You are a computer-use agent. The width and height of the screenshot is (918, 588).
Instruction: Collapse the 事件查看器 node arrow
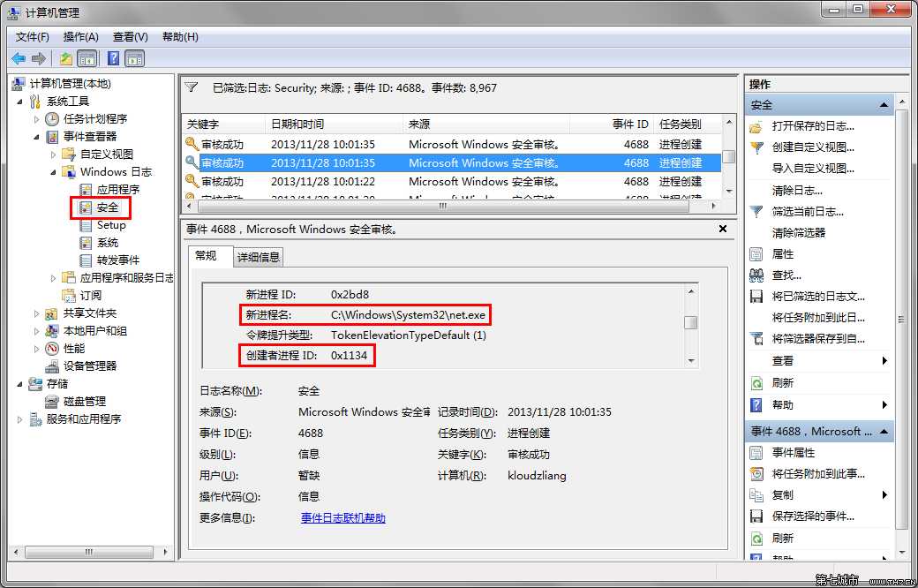pyautogui.click(x=37, y=137)
